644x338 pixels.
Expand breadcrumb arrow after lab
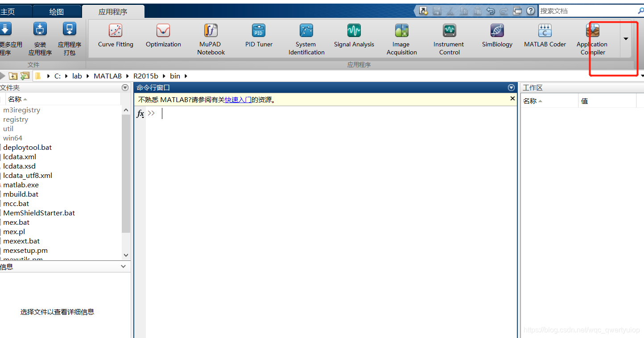(88, 76)
